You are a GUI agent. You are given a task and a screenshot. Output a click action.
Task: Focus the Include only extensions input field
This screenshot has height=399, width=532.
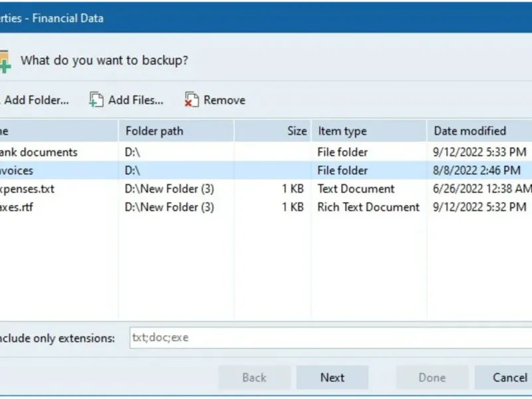331,338
